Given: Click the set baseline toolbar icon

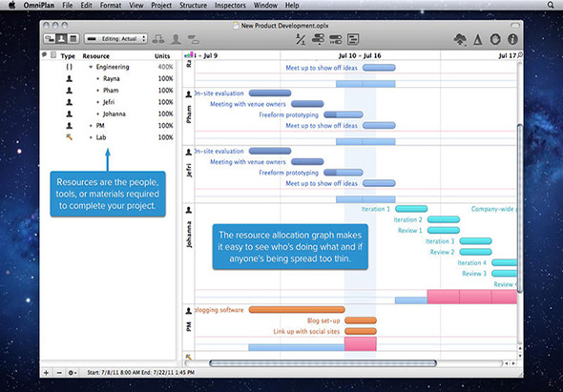Looking at the screenshot, I should [353, 39].
